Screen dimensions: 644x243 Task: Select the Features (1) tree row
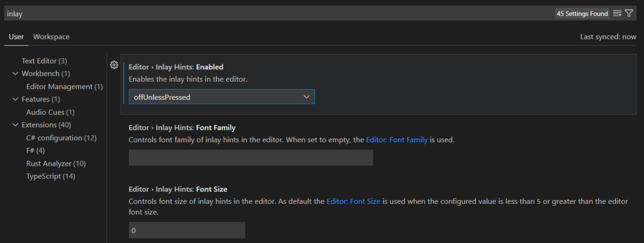(41, 99)
